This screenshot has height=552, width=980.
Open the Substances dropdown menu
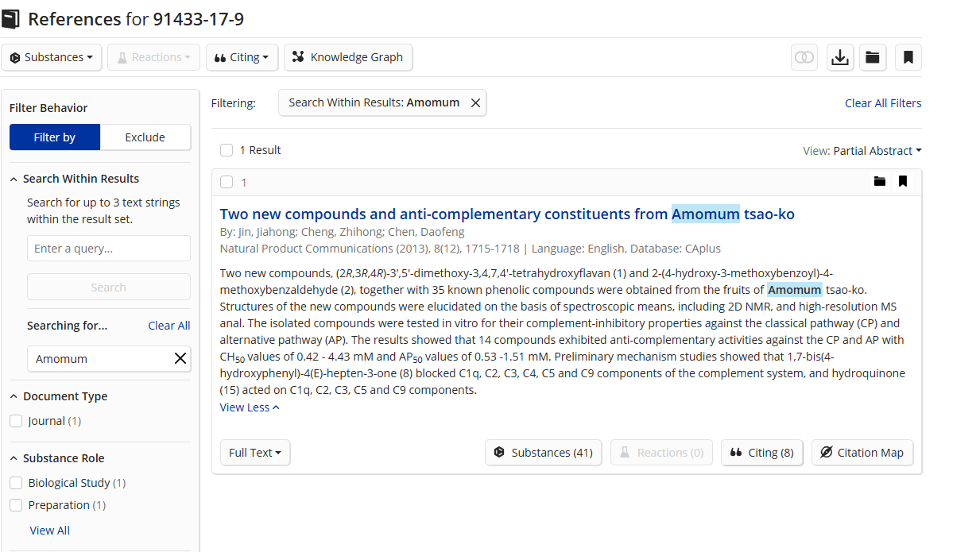(x=52, y=57)
